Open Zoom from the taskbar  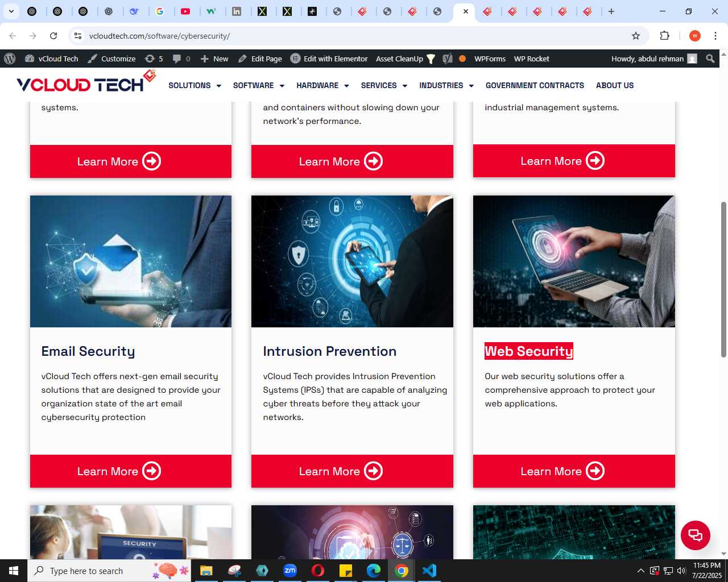tap(290, 571)
